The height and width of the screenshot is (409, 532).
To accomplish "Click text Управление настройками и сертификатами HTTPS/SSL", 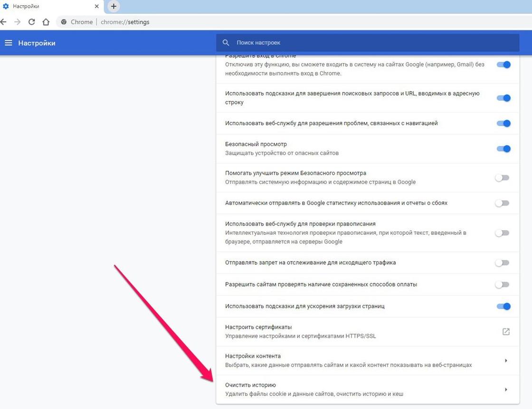I will [301, 336].
